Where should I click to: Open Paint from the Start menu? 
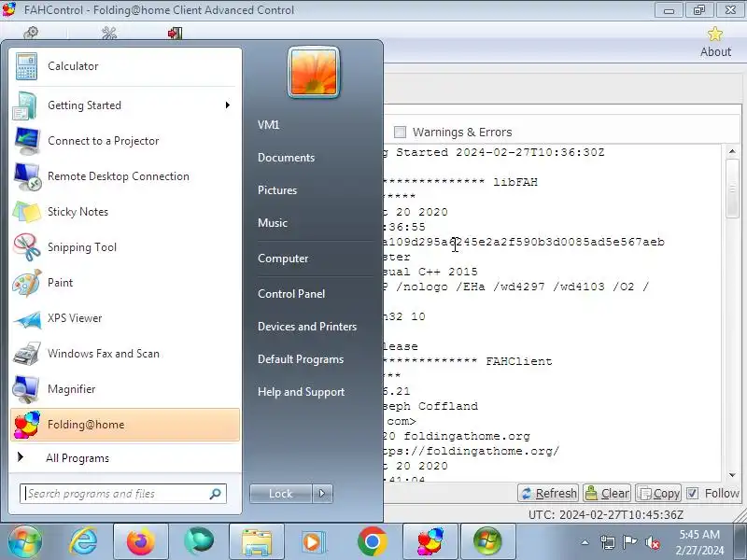pos(124,283)
